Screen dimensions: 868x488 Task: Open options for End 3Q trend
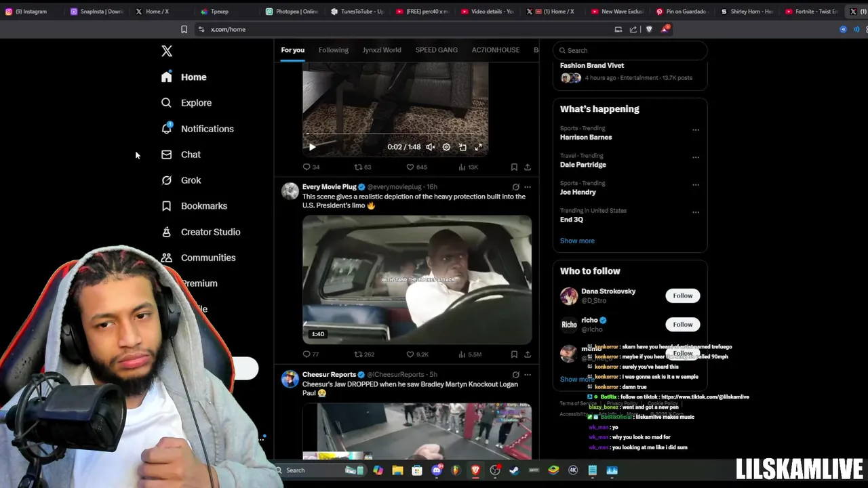click(696, 211)
